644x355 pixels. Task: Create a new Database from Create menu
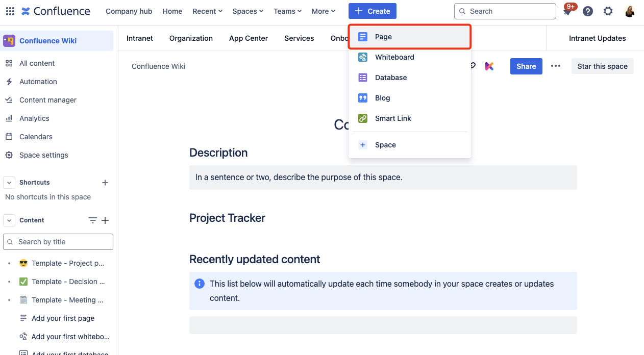click(391, 77)
